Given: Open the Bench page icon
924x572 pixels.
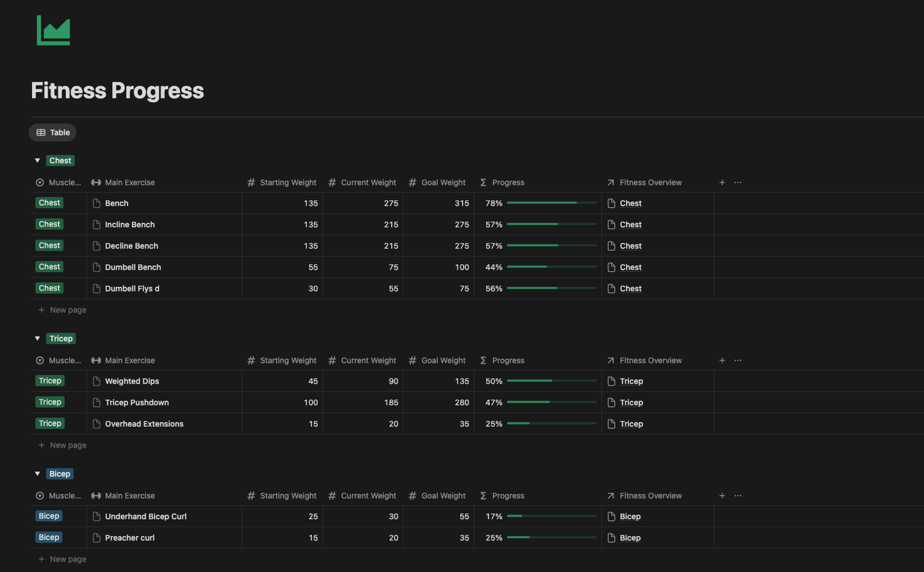Looking at the screenshot, I should pos(97,203).
